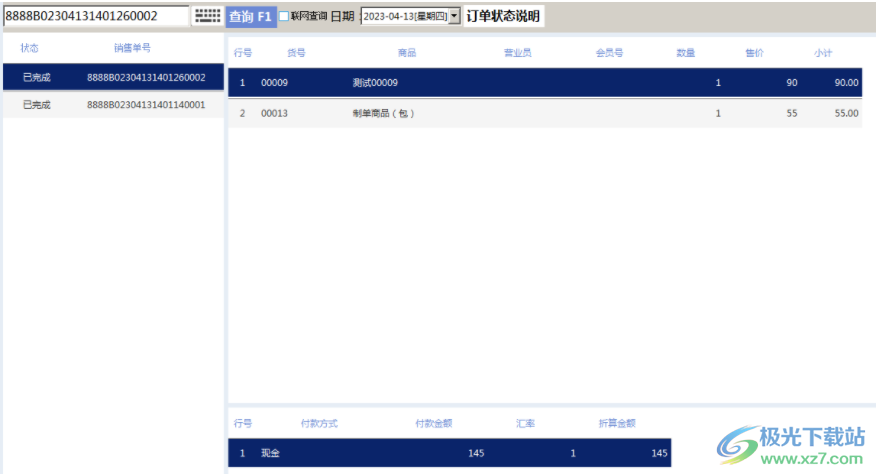
Task: Click payment amount 145 under 付款金额
Action: [x=476, y=453]
